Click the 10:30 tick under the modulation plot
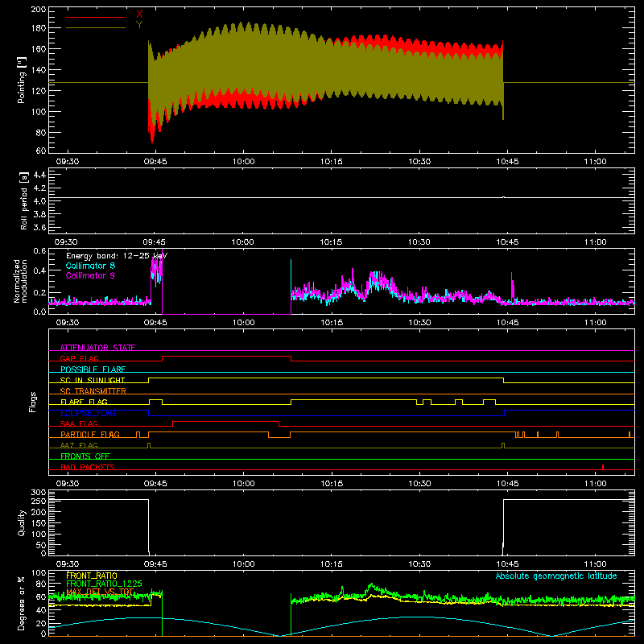This screenshot has height=644, width=644. tap(419, 323)
